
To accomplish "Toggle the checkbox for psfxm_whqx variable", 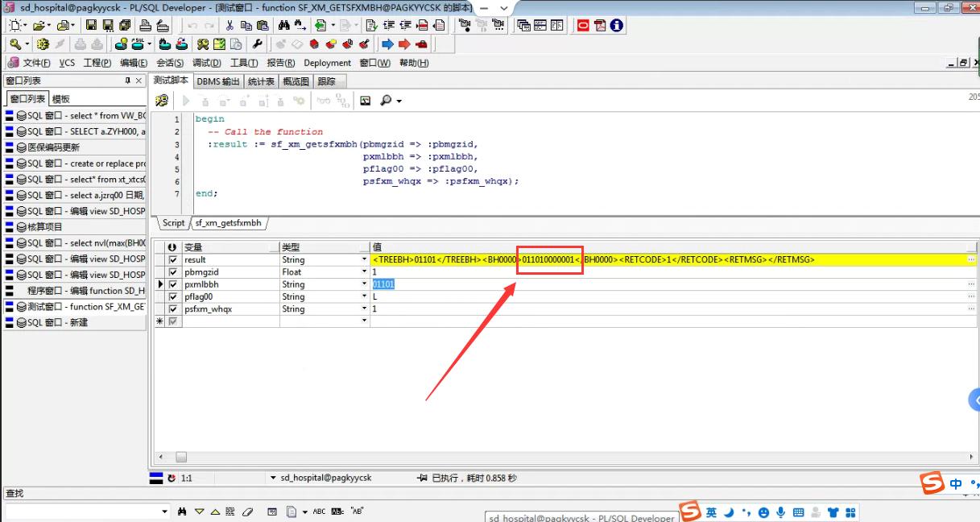I will 173,309.
